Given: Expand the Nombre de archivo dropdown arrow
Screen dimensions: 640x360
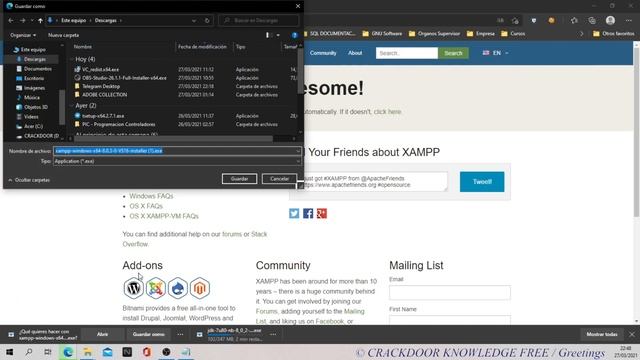Looking at the screenshot, I should (x=298, y=151).
